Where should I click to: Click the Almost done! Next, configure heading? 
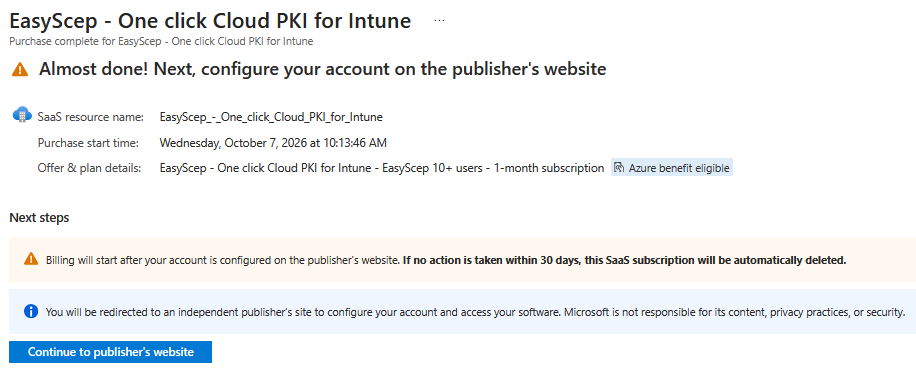coord(322,69)
